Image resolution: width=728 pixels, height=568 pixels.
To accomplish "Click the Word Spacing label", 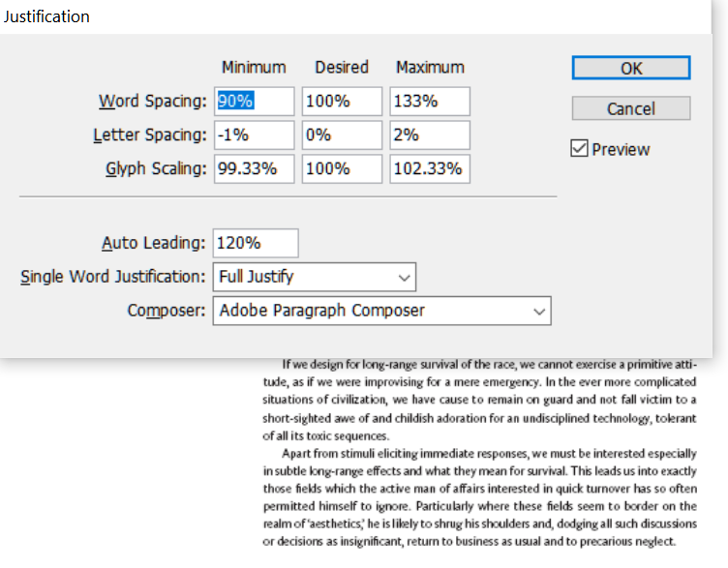I will [152, 101].
